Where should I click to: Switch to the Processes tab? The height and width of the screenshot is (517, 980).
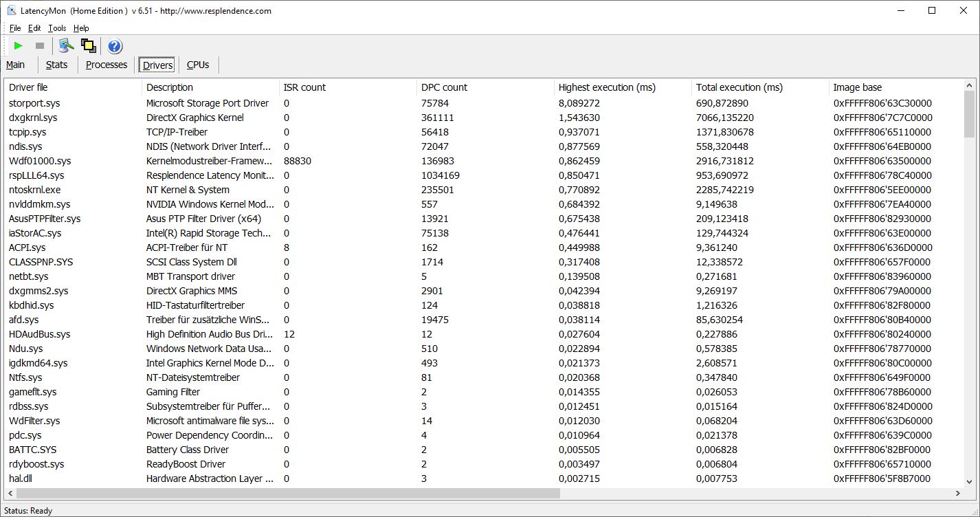click(x=107, y=65)
